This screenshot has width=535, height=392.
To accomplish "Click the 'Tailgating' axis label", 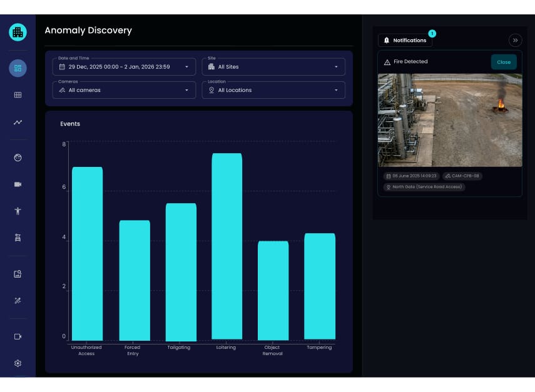I will (179, 348).
